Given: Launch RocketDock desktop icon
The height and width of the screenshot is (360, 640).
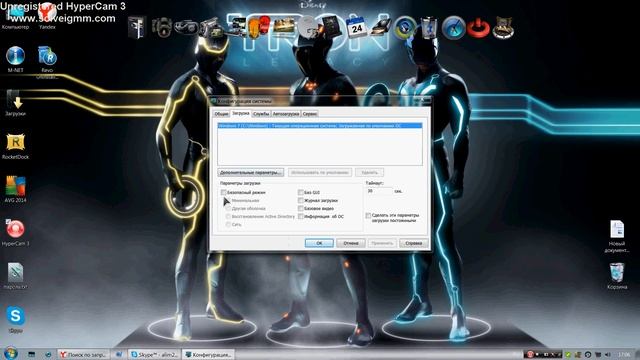Looking at the screenshot, I should pyautogui.click(x=16, y=146).
